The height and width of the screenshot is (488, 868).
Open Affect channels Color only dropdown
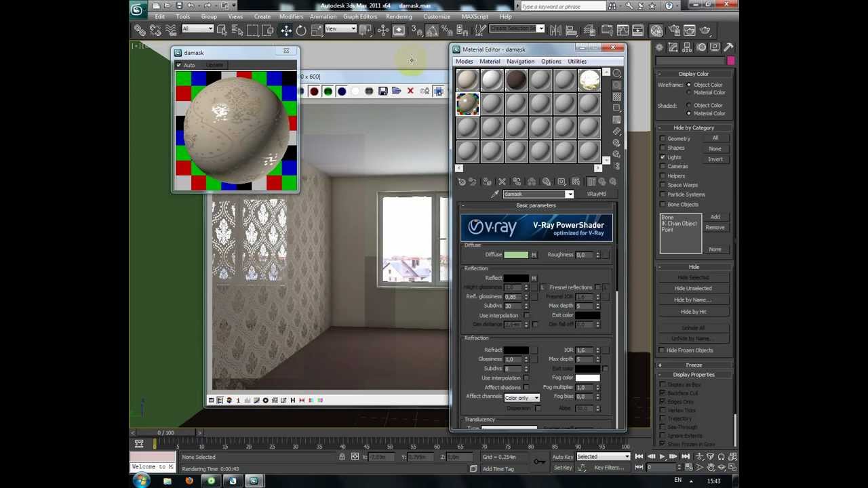(521, 398)
